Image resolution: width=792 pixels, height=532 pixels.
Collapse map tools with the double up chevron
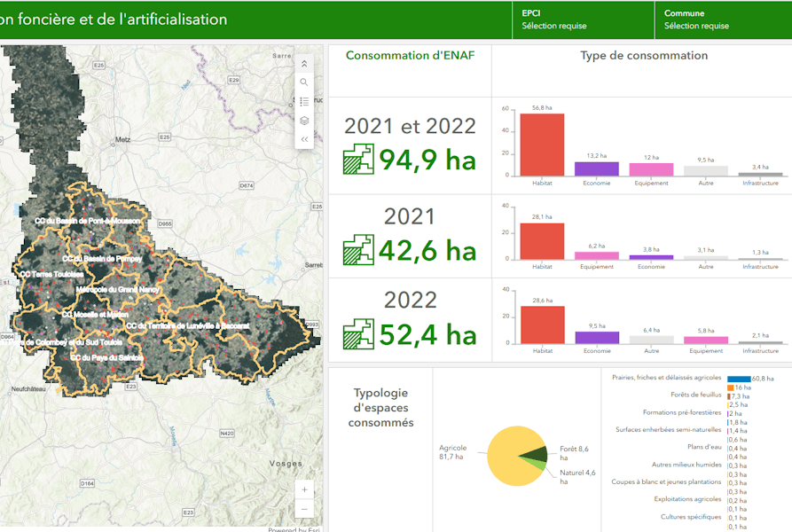coord(304,63)
